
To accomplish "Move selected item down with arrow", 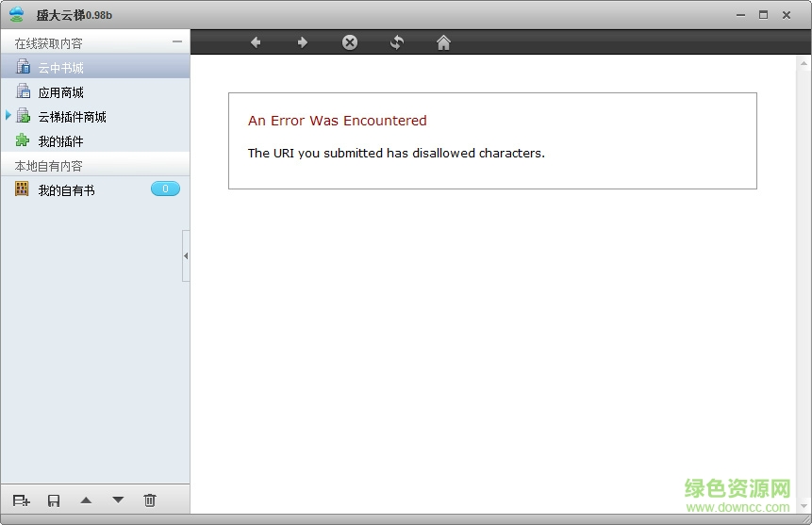I will pos(118,500).
